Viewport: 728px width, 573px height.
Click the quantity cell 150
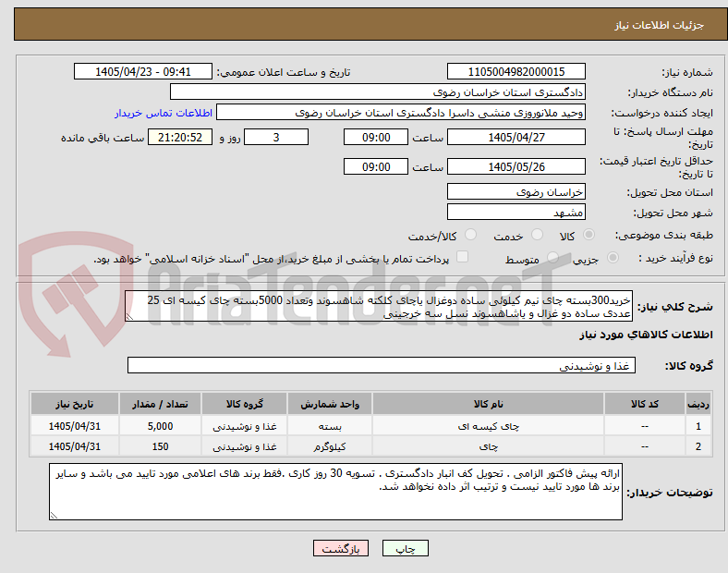pyautogui.click(x=160, y=446)
